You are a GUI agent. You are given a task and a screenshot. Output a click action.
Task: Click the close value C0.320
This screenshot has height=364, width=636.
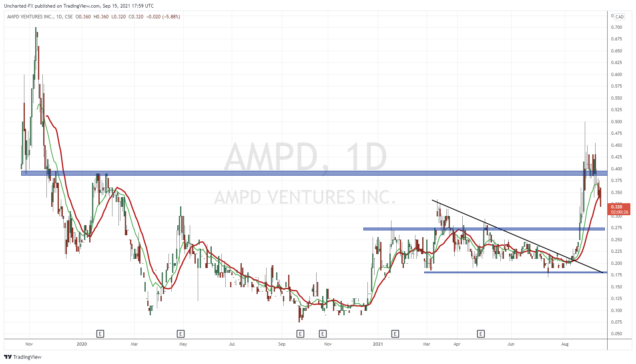[x=136, y=17]
